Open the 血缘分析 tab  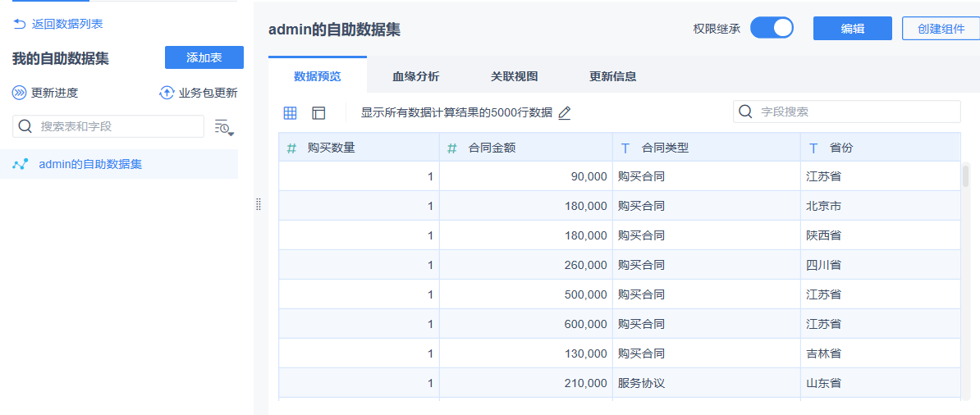coord(415,76)
